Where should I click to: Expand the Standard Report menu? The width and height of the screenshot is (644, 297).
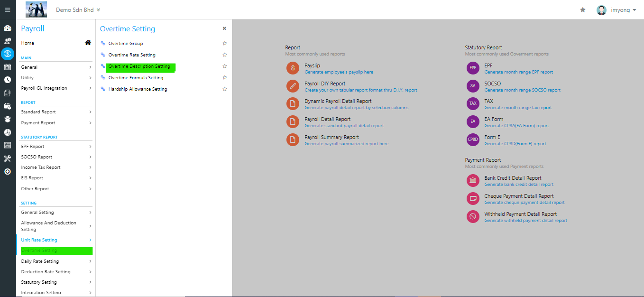(x=56, y=112)
